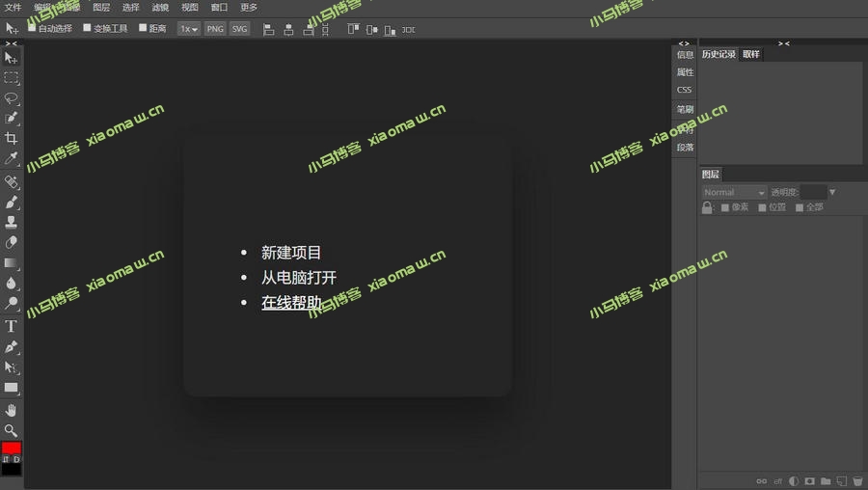This screenshot has width=868, height=490.
Task: Switch to the 取样 tab
Action: pos(751,55)
